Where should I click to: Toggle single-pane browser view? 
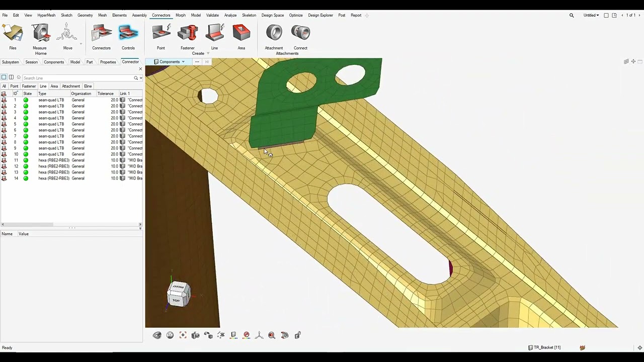4,77
